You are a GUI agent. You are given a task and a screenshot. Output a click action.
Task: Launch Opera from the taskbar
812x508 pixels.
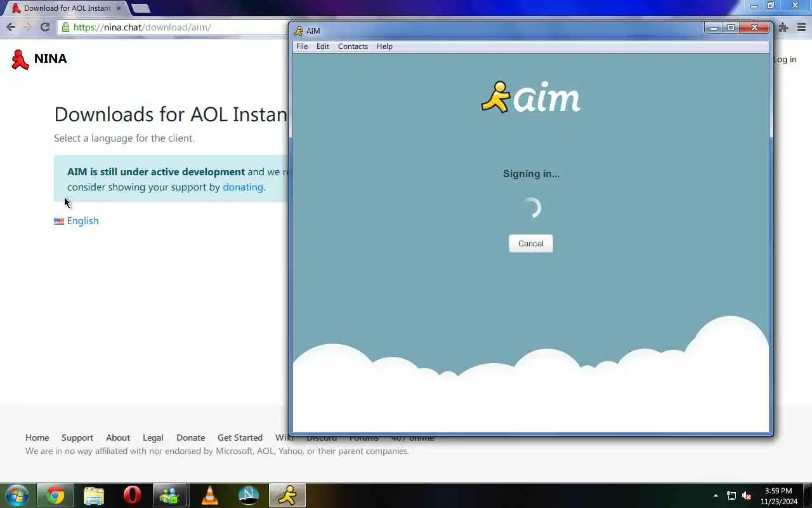click(x=132, y=495)
